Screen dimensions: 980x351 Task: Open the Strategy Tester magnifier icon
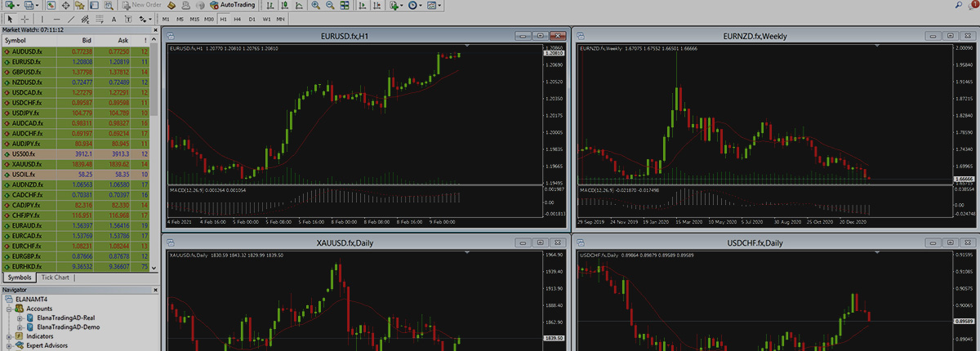(109, 5)
